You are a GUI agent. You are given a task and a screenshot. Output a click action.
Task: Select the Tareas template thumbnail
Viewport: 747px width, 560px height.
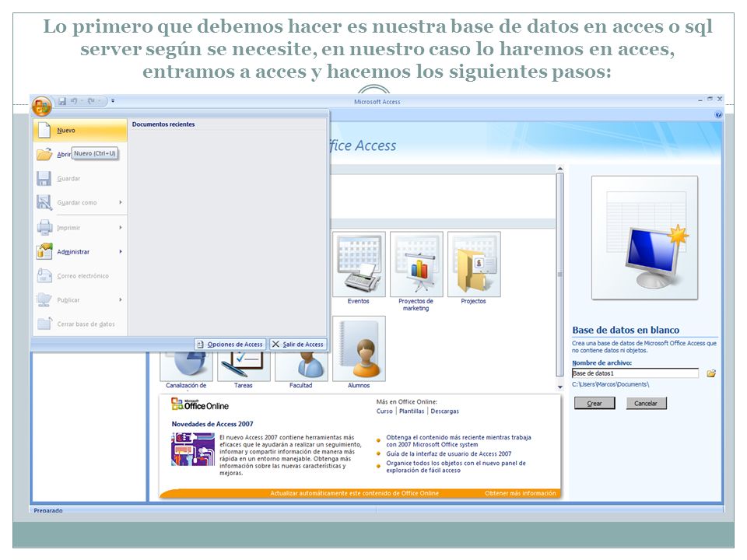point(244,366)
